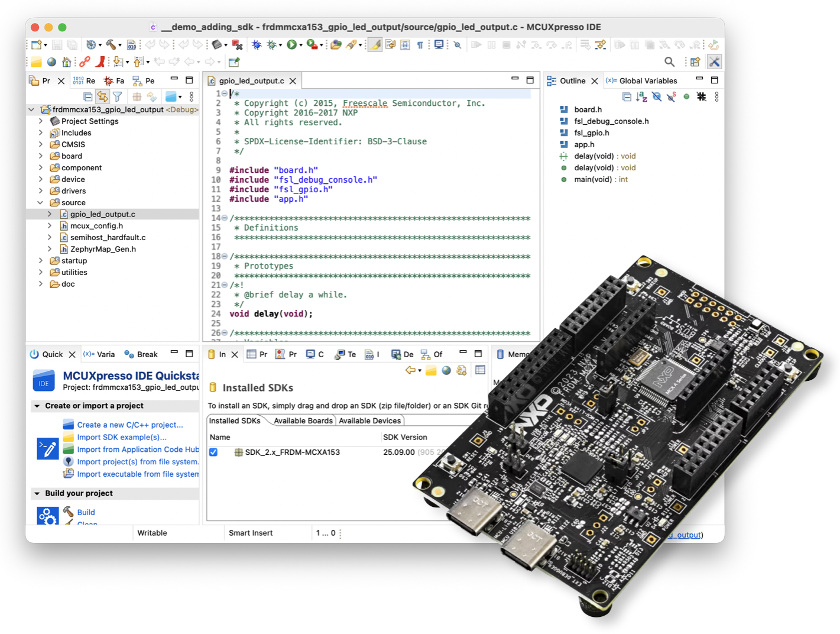The height and width of the screenshot is (634, 840).
Task: Click the Project Explorer filter funnel icon
Action: [x=117, y=96]
